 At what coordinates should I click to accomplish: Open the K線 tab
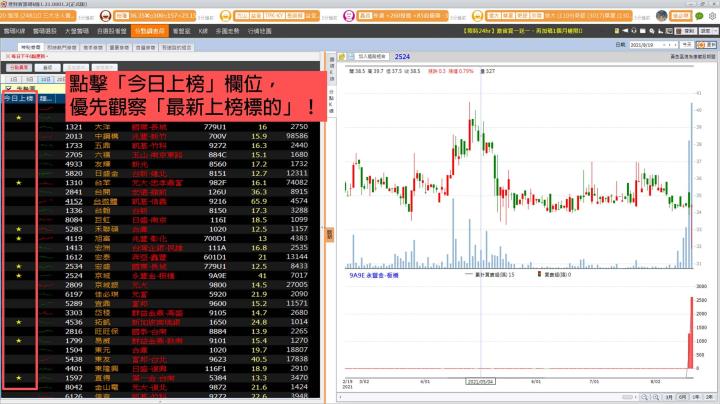203,31
